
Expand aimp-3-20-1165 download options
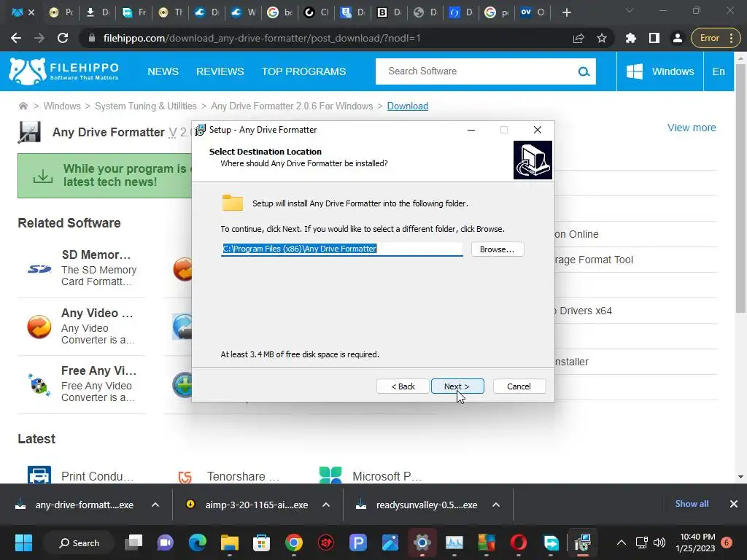coord(326,505)
